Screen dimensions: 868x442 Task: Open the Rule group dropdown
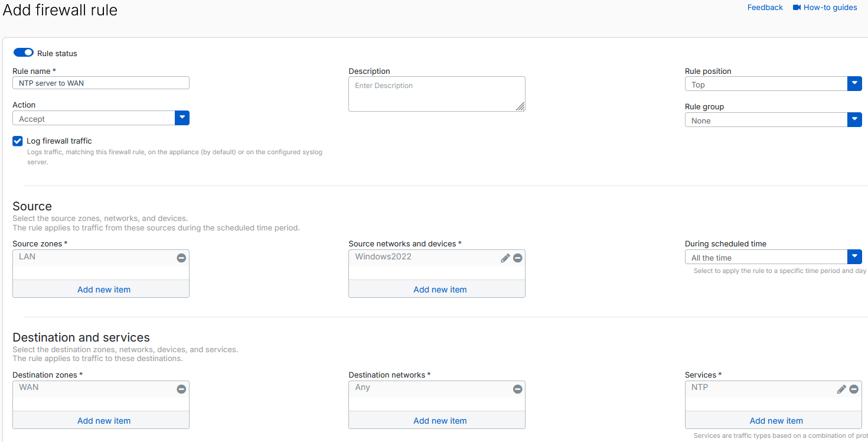click(854, 119)
